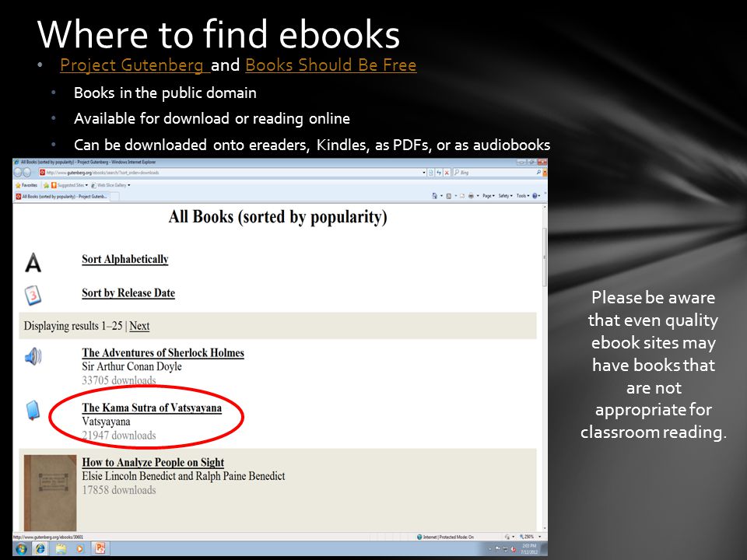Select the All Books Project Gutenberg tab
747x560 pixels.
61,196
